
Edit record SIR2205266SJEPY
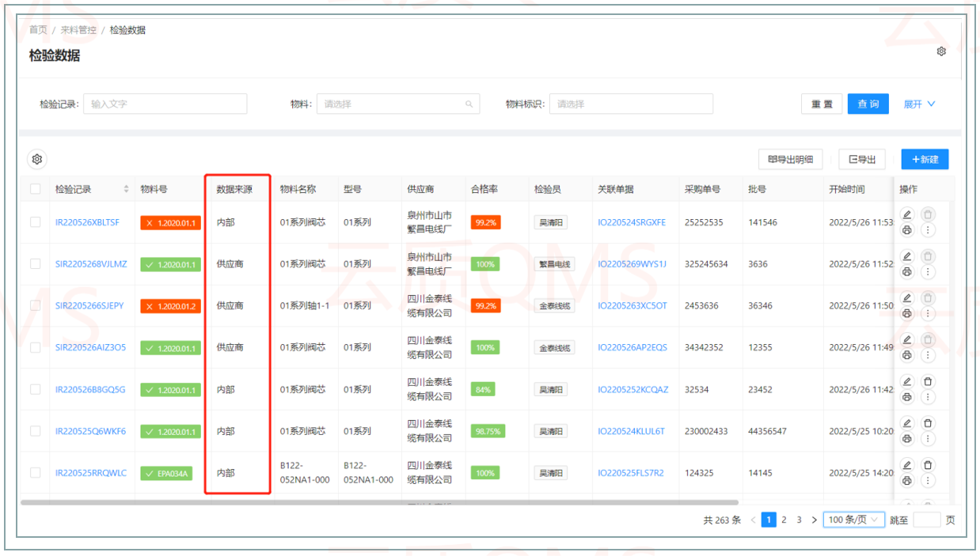coord(907,298)
